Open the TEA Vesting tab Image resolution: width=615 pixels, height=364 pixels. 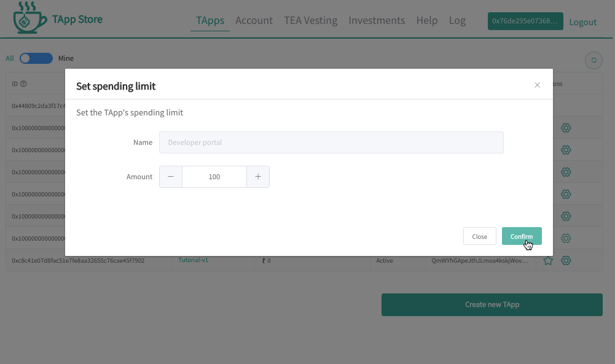[x=310, y=20]
